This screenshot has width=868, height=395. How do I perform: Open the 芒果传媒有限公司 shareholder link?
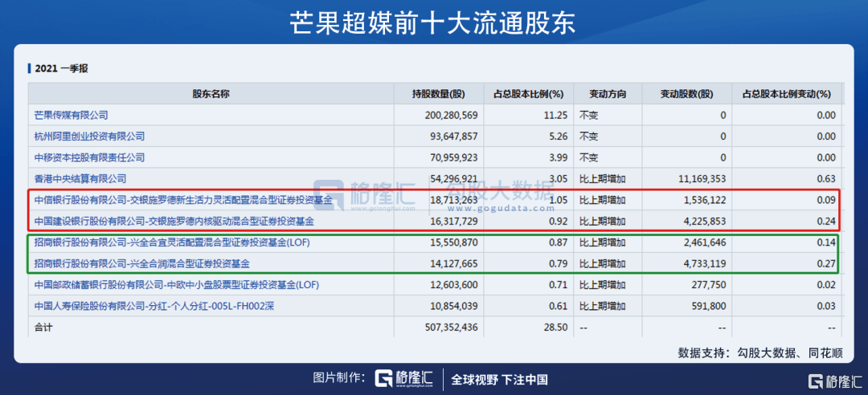(71, 116)
